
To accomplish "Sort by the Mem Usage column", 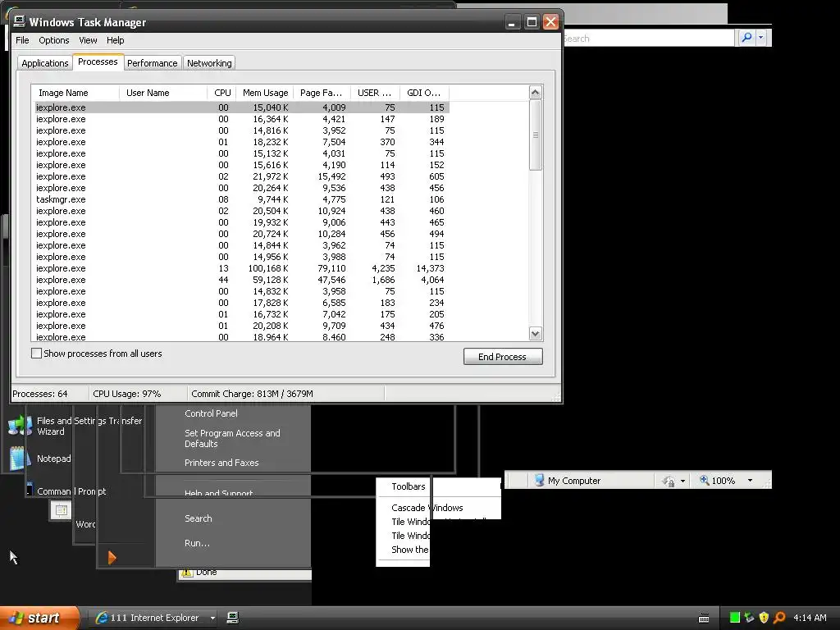I will point(265,93).
